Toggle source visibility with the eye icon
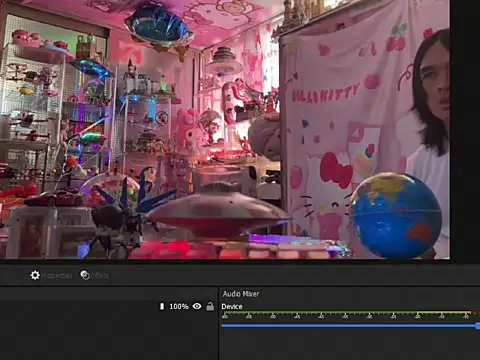The height and width of the screenshot is (360, 480). click(x=197, y=306)
